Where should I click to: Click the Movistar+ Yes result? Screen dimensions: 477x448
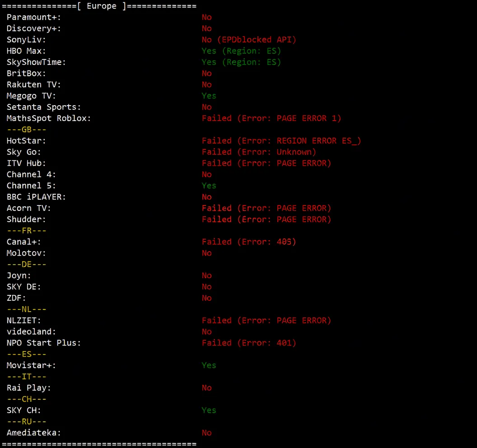209,365
